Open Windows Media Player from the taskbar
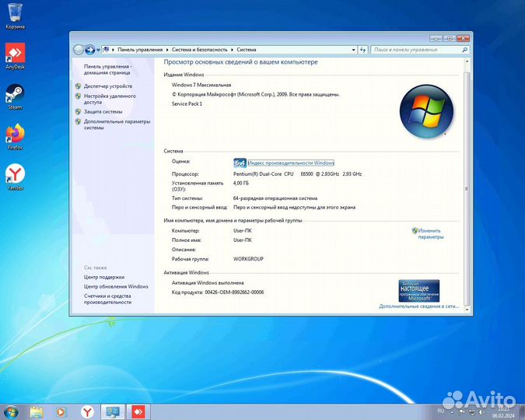Image resolution: width=525 pixels, height=420 pixels. point(61,412)
